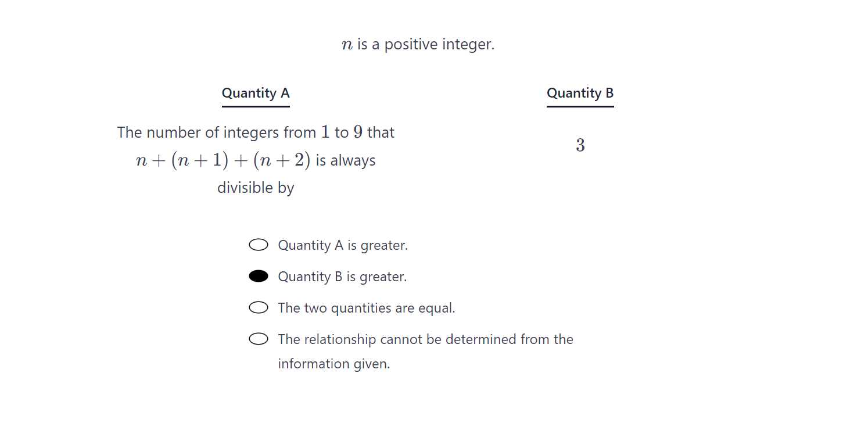Click the italic n variable in top statement
Screen dimensions: 868x434
(x=347, y=45)
